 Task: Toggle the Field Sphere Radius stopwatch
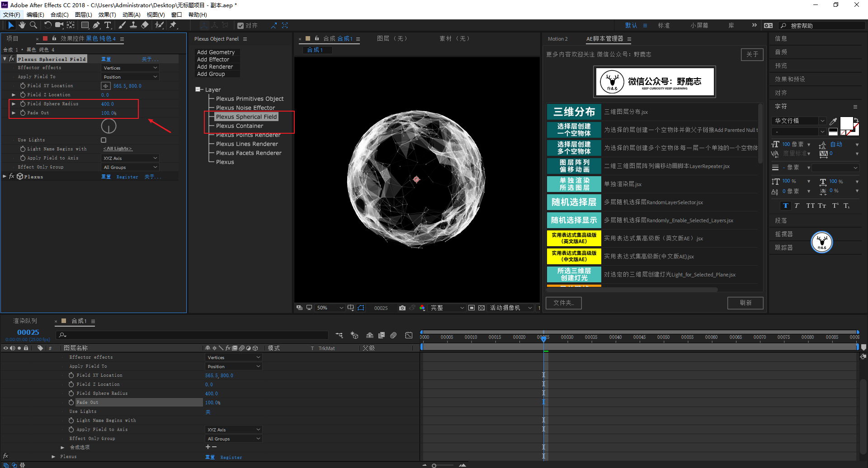(x=23, y=103)
